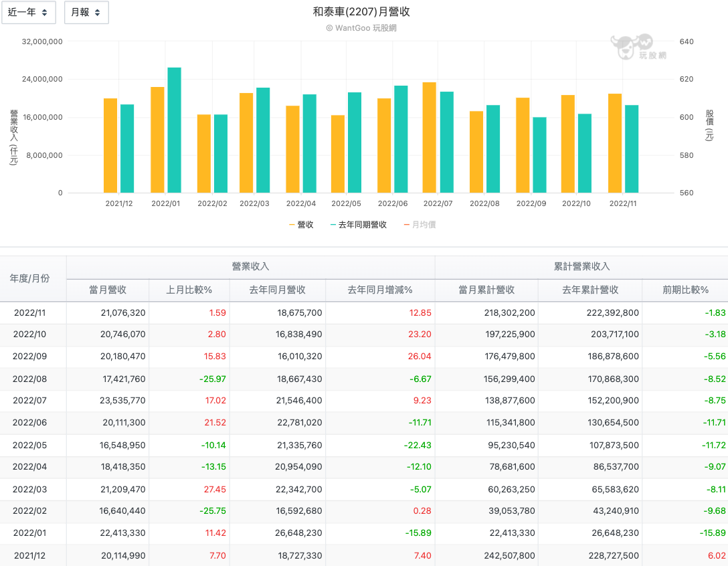Click the cumulative revenue value 242,507,800
The width and height of the screenshot is (728, 566).
pyautogui.click(x=510, y=555)
